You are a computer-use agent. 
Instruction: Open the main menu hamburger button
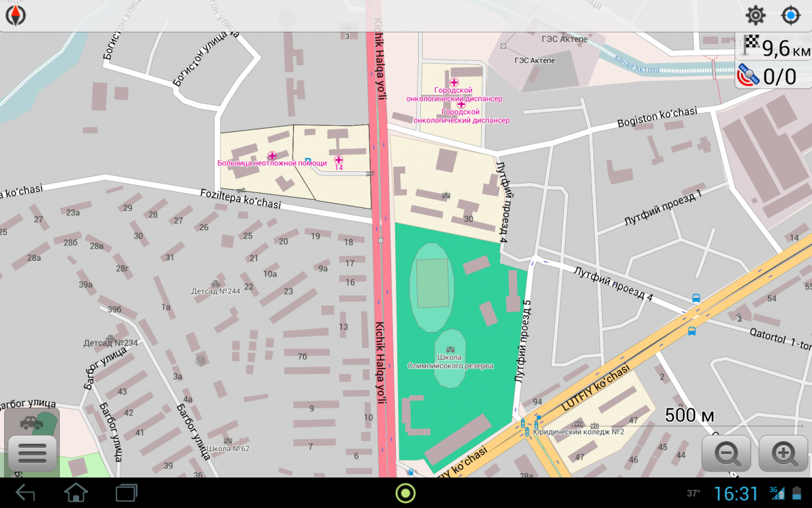pyautogui.click(x=32, y=452)
